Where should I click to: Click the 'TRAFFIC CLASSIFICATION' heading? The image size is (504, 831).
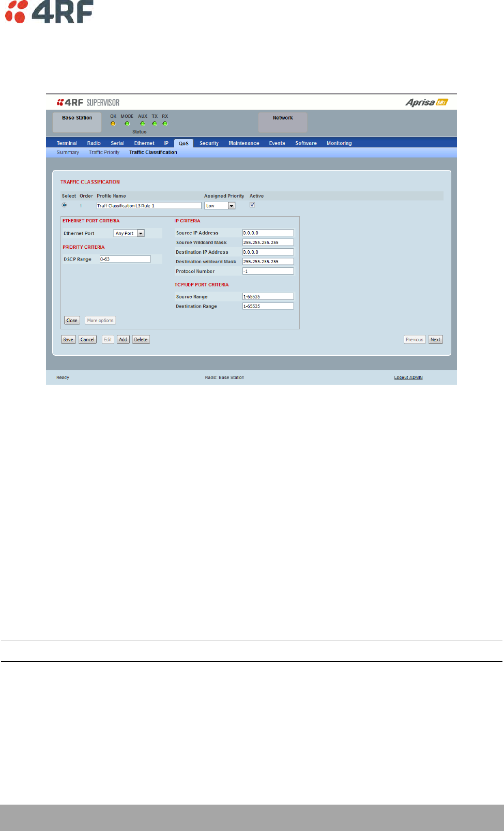90,182
